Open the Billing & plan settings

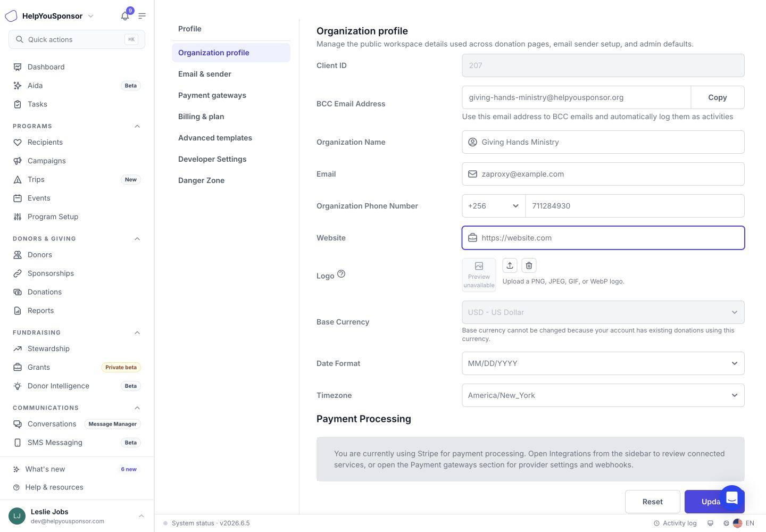[231, 117]
